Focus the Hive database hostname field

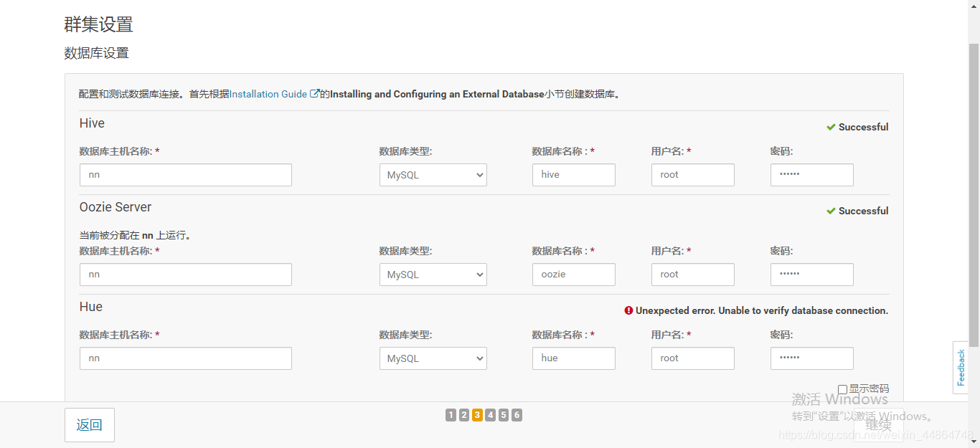point(186,175)
